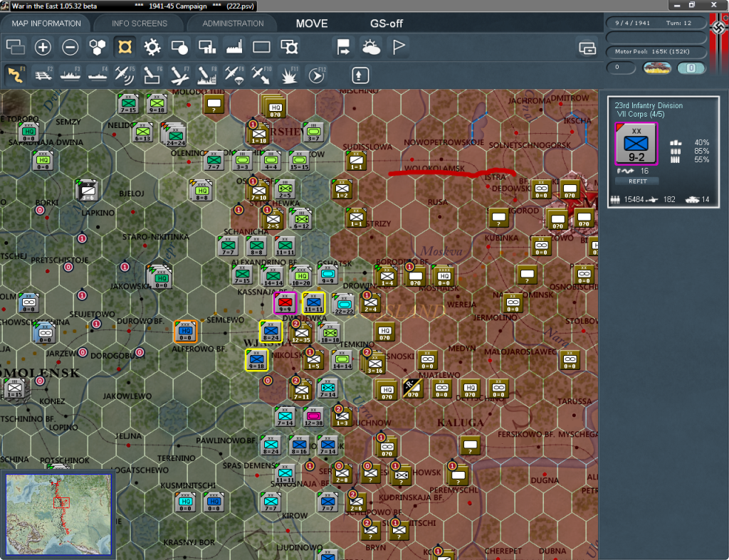Select Rail Move mode (F2)
Viewport: 729px width, 560px height.
tap(43, 75)
